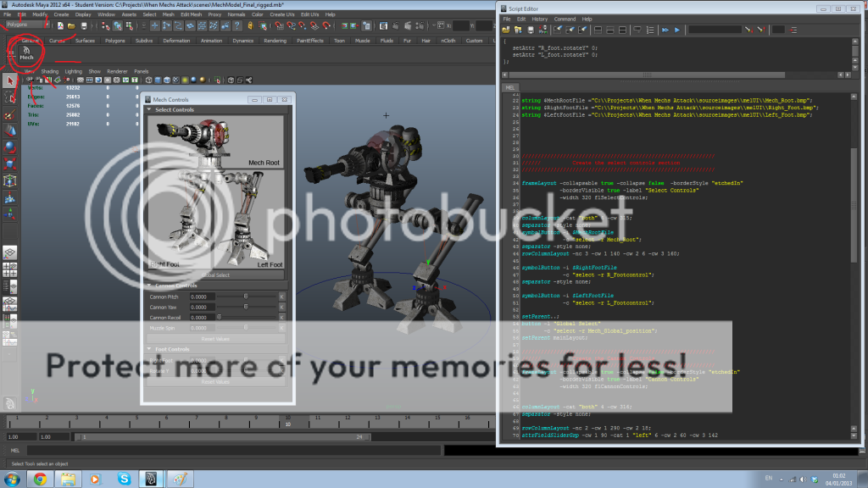
Task: Collapse the Select Controls frame
Action: 150,110
